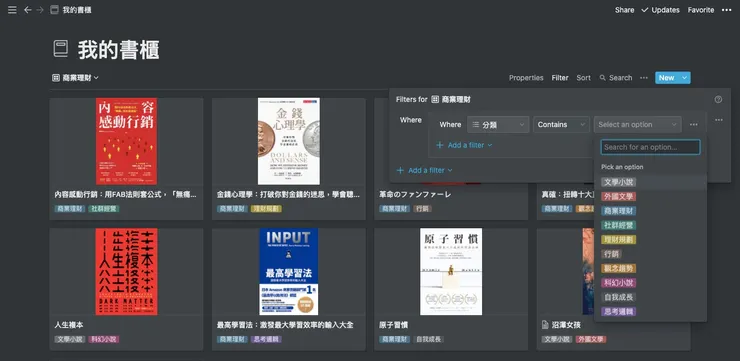
Task: Click the 理財規劃 tag on 金錢心理學 card
Action: (266, 209)
